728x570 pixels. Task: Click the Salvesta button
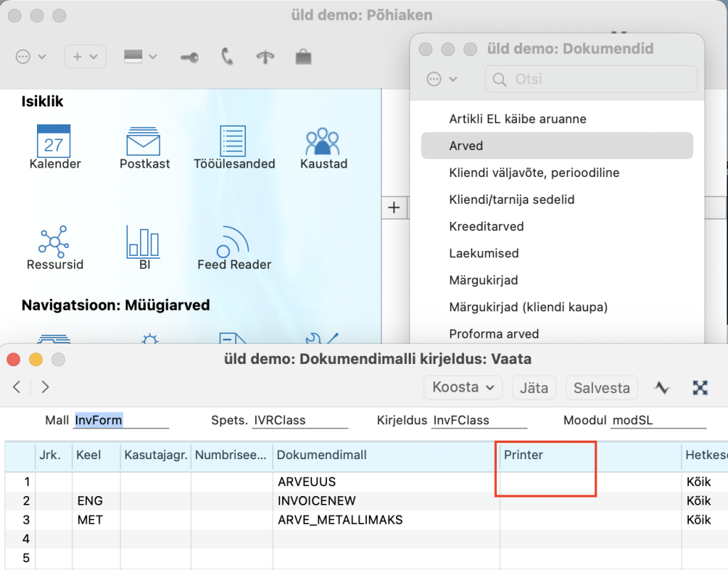[601, 388]
